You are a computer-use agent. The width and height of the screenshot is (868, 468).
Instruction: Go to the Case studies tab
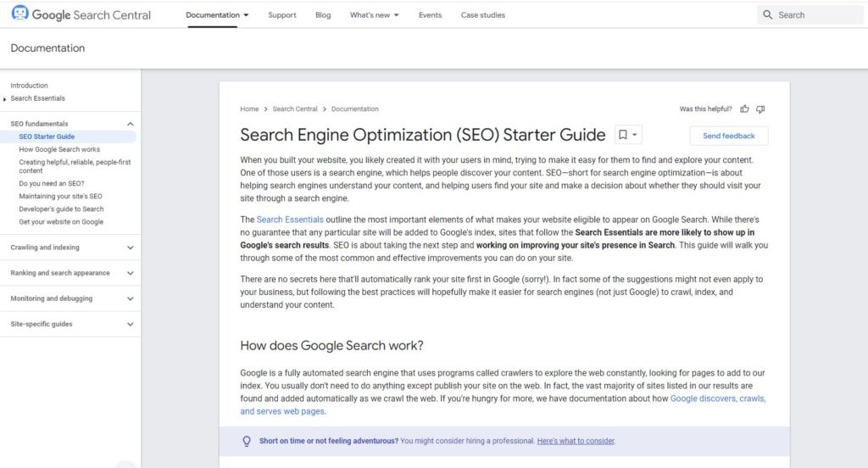pyautogui.click(x=482, y=15)
